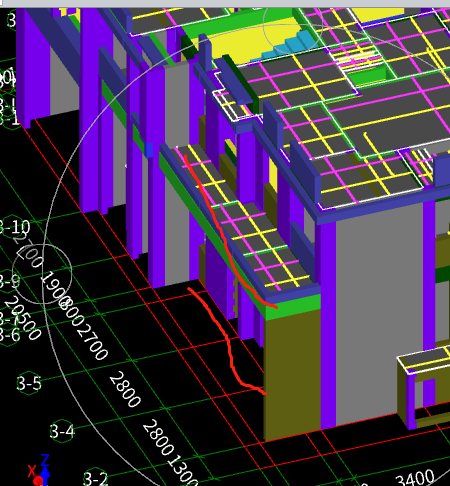Grab the orbit ring handle circle near dimension 1900

click(42, 274)
